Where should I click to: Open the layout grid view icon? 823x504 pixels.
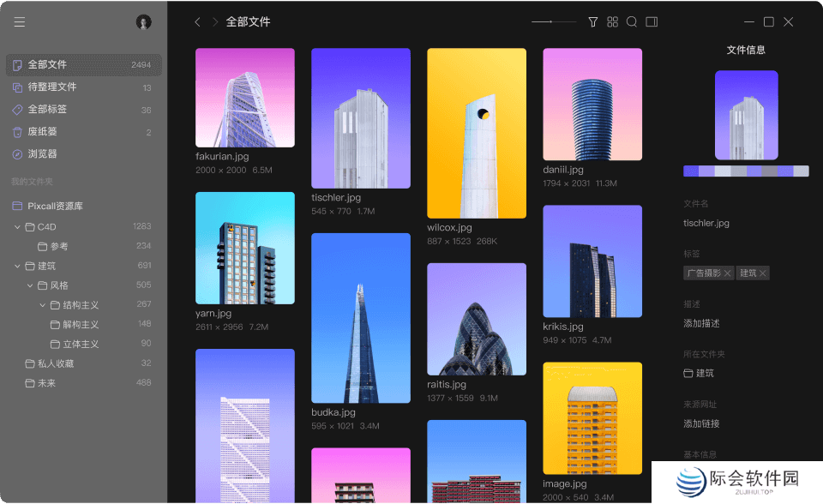613,21
